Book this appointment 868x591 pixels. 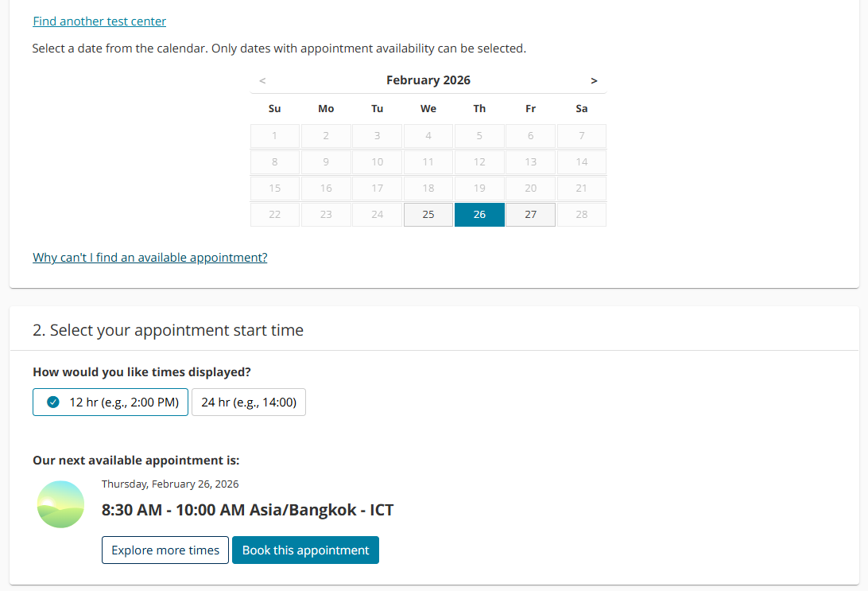tap(305, 550)
